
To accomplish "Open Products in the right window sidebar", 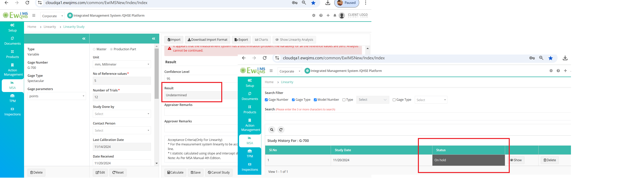I will 250,109.
